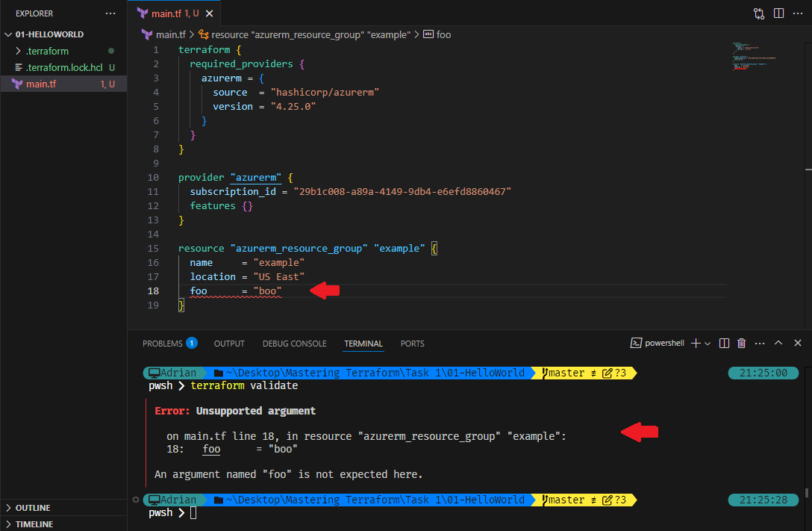The height and width of the screenshot is (531, 812).
Task: Switch to the TERMINAL tab
Action: 363,344
